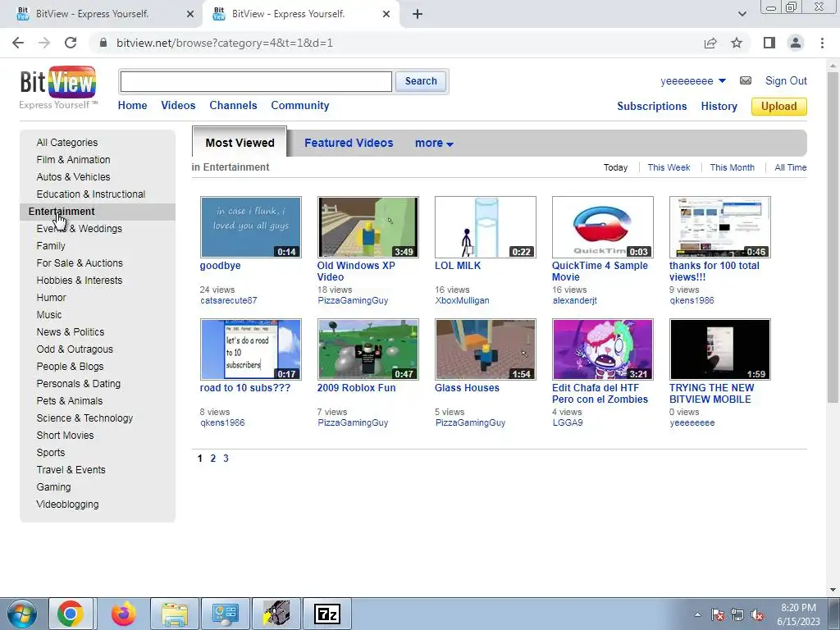Close the first BitView tab
Viewport: 840px width, 630px height.
click(190, 14)
